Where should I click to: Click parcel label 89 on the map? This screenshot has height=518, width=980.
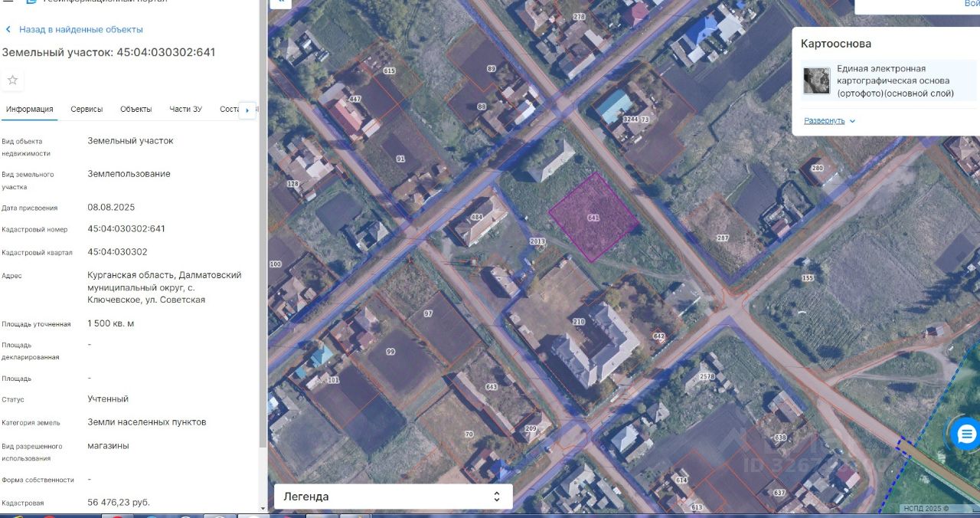coord(492,68)
